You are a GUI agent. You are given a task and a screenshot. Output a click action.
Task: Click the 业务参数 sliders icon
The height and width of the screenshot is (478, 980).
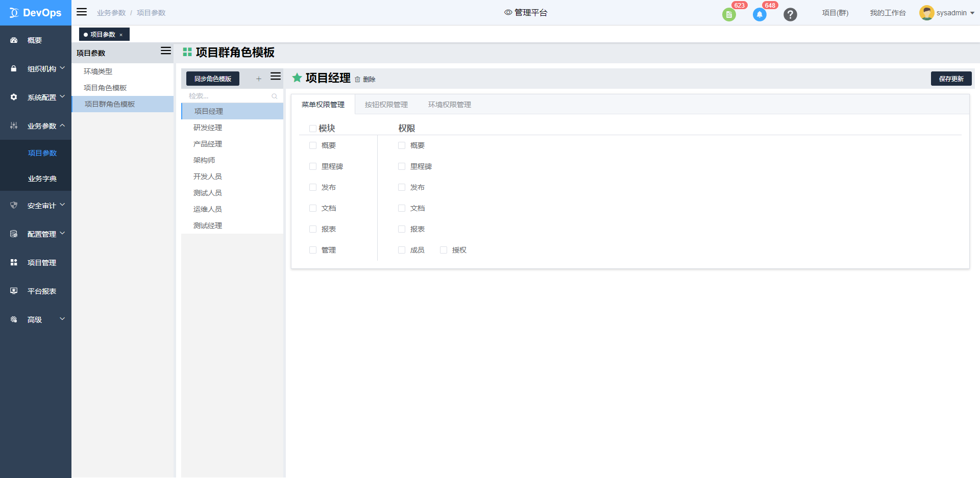[14, 125]
